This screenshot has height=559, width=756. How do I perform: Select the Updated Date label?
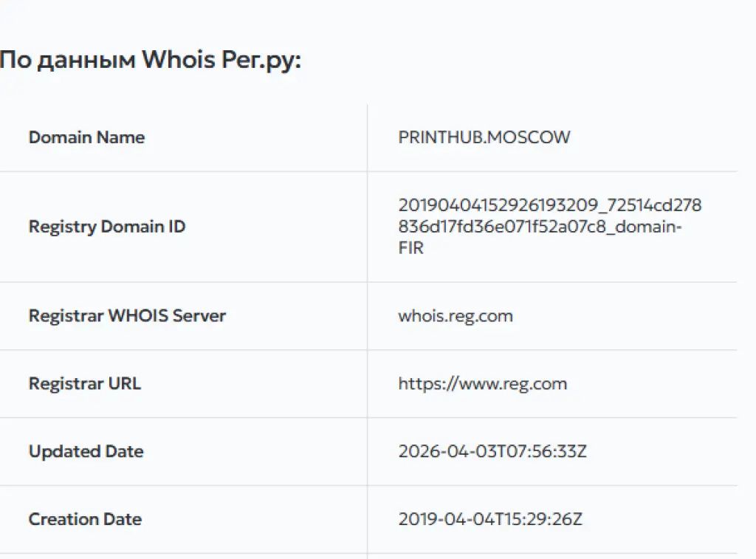tap(86, 451)
